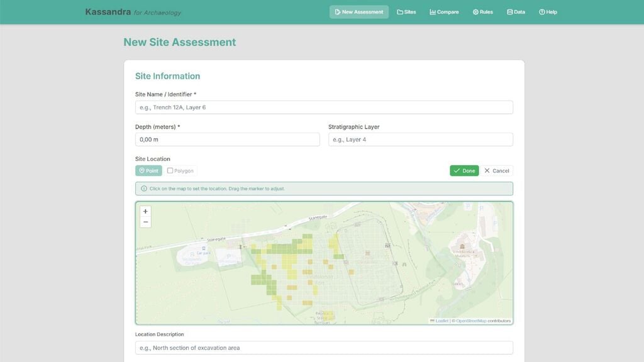This screenshot has height=362, width=644.
Task: Click the map pin icon on Point button
Action: point(142,170)
